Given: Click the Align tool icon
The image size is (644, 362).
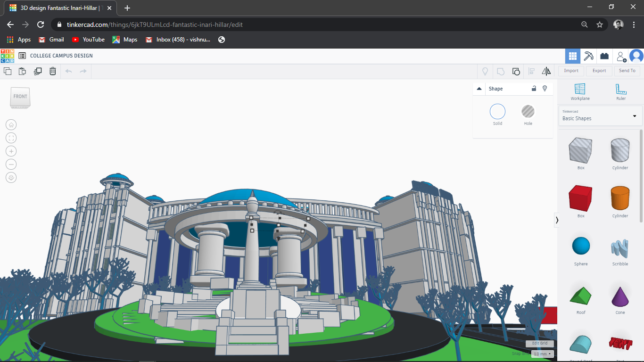Looking at the screenshot, I should (x=531, y=71).
